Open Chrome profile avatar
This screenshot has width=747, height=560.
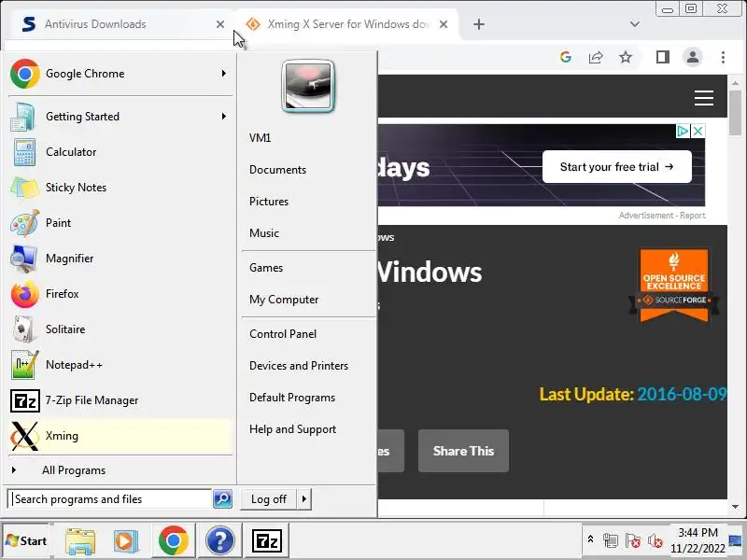click(x=693, y=58)
